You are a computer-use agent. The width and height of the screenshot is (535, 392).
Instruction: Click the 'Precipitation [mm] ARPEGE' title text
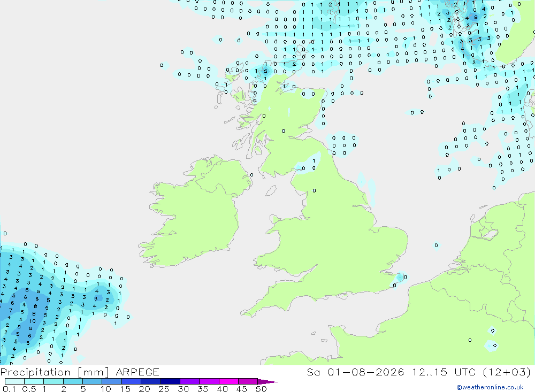coord(80,372)
